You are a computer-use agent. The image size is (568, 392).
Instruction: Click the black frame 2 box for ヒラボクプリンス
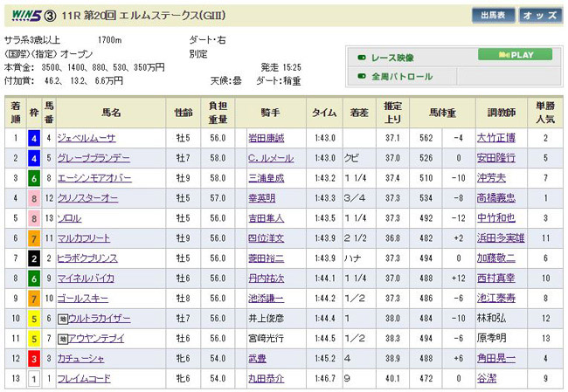tap(33, 258)
